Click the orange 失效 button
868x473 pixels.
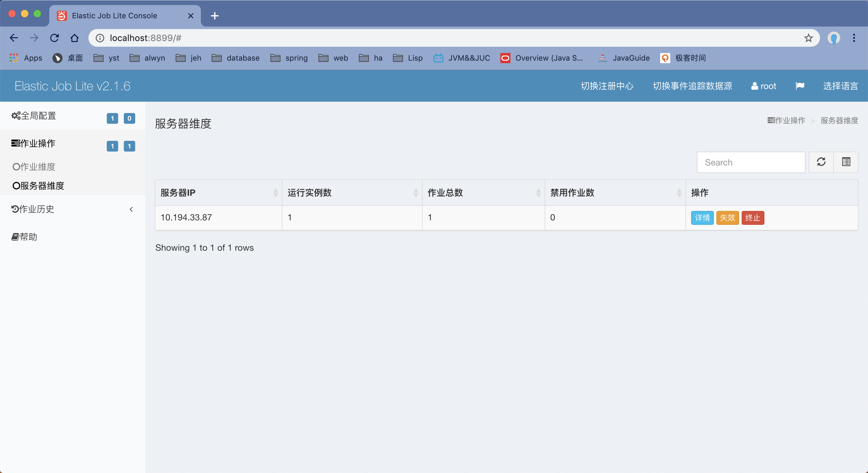(727, 218)
